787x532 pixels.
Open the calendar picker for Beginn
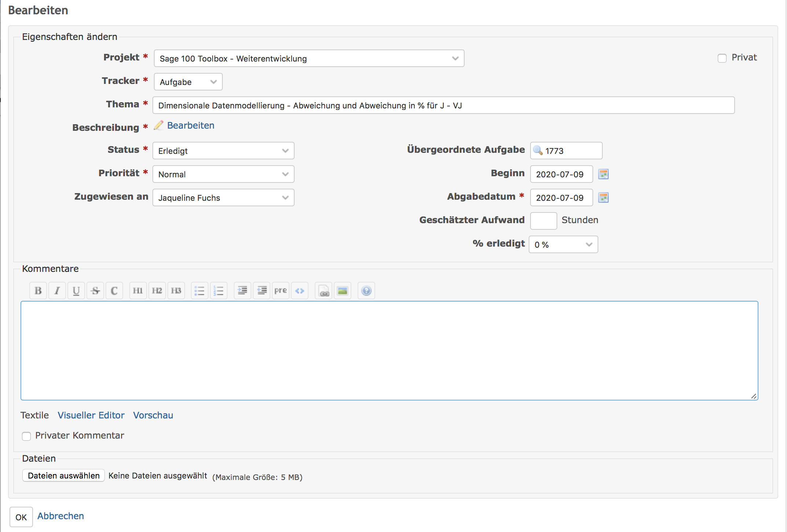point(603,174)
